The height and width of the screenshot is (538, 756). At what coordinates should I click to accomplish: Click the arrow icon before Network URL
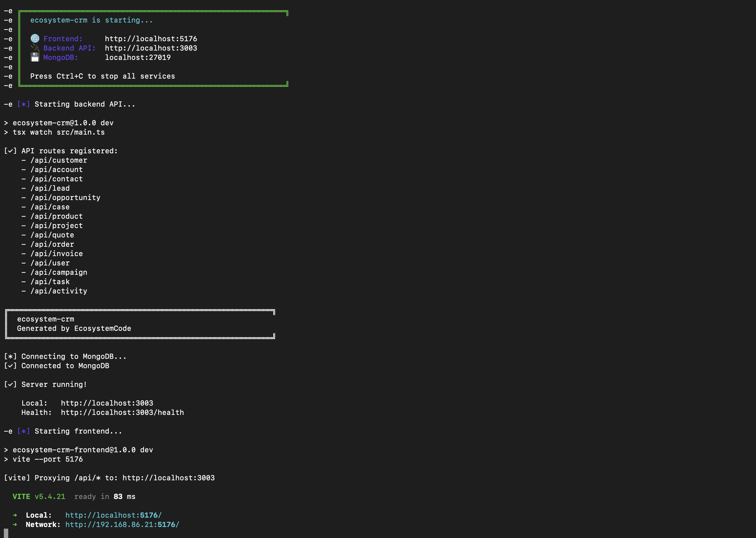(x=15, y=525)
